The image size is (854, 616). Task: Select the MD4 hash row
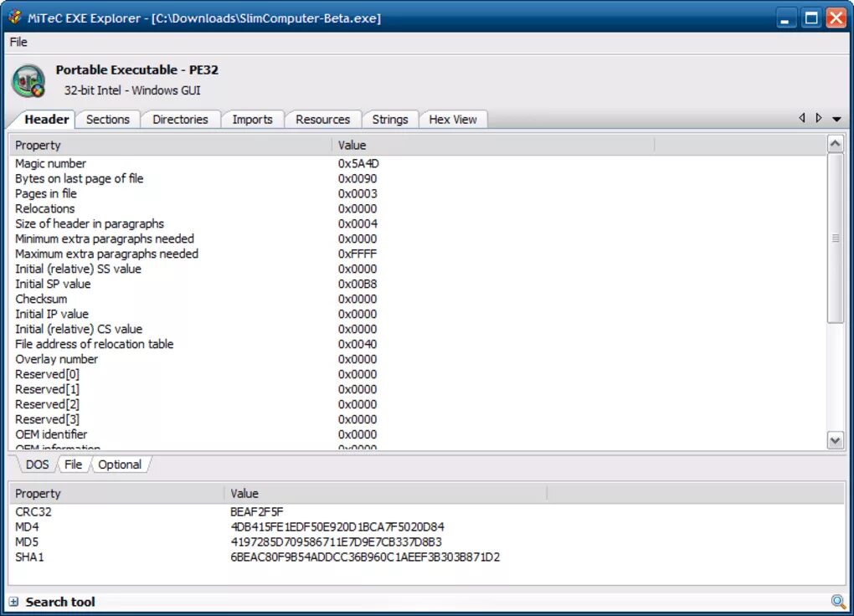click(427, 527)
